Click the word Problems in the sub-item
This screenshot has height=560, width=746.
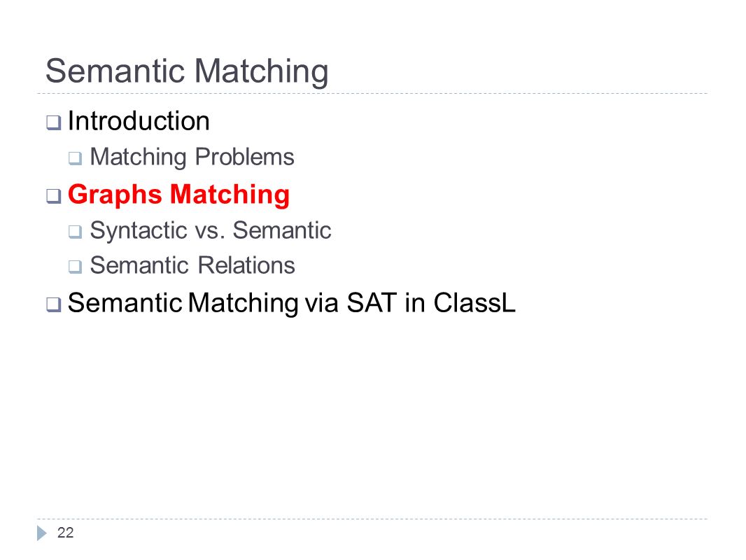click(x=244, y=157)
